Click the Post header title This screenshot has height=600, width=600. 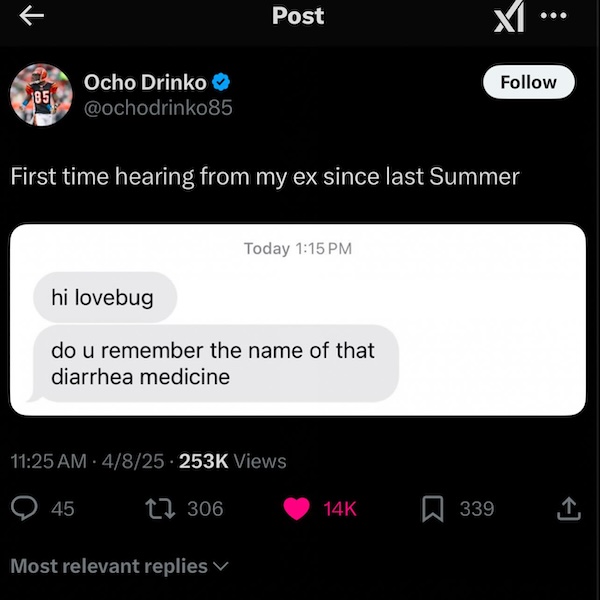[298, 16]
